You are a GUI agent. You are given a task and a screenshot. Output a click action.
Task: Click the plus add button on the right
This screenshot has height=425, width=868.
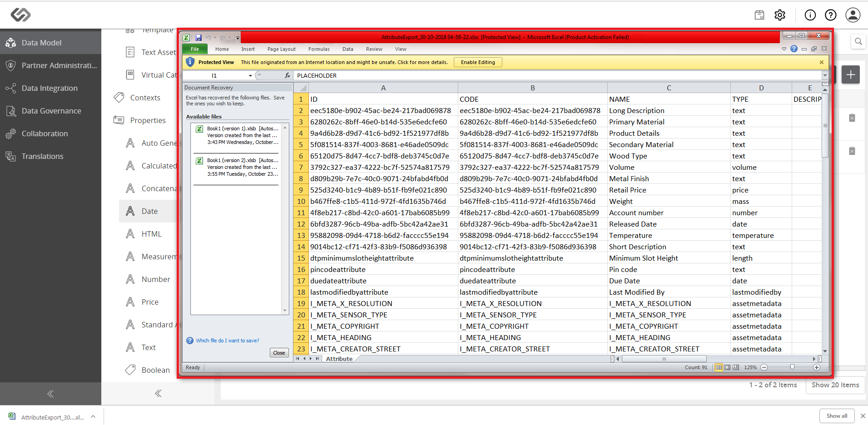tap(851, 74)
